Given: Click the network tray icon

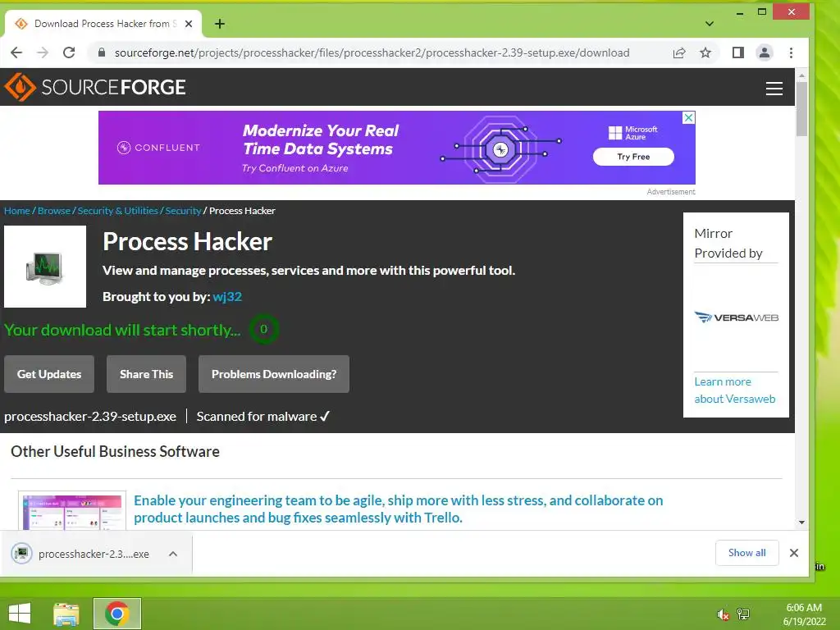Looking at the screenshot, I should [743, 614].
